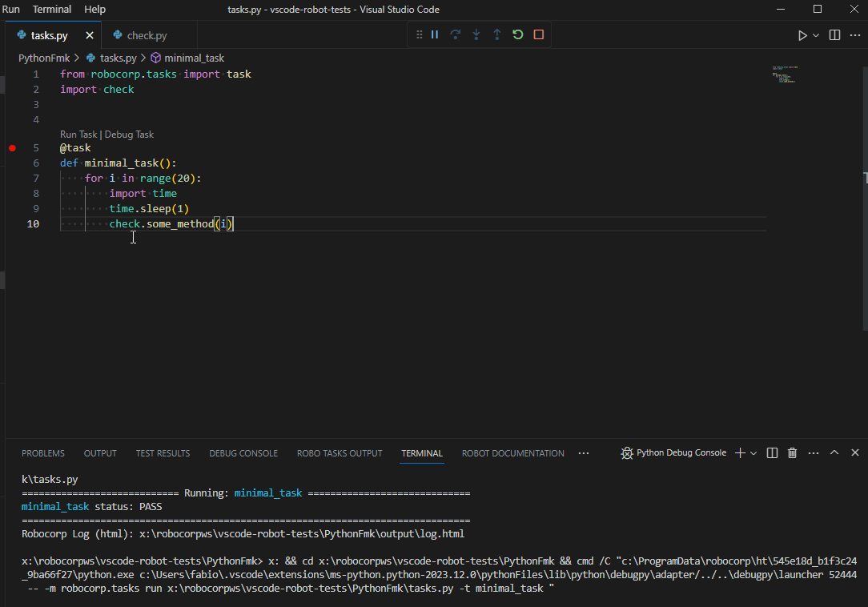This screenshot has width=868, height=607.
Task: Click the word robocorp in line 1
Action: [x=117, y=74]
